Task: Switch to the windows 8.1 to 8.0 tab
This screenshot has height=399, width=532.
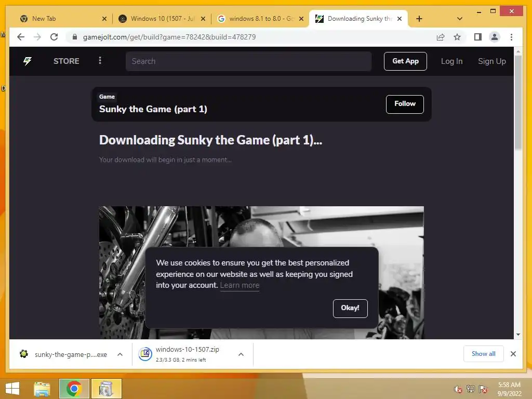Action: [x=260, y=19]
